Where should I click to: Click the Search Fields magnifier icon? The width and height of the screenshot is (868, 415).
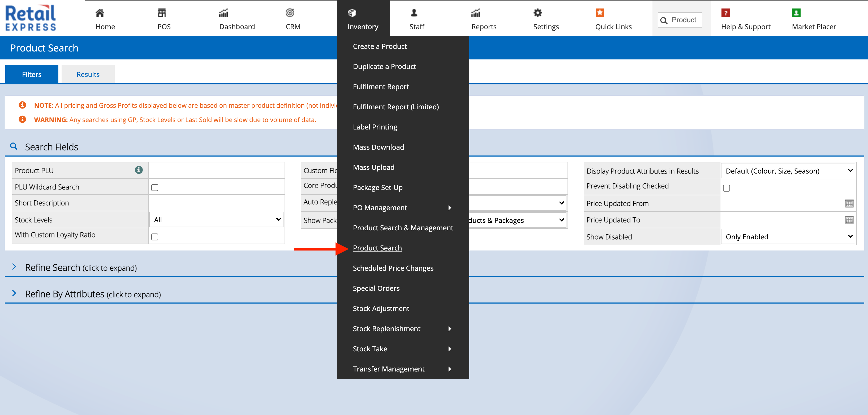14,146
